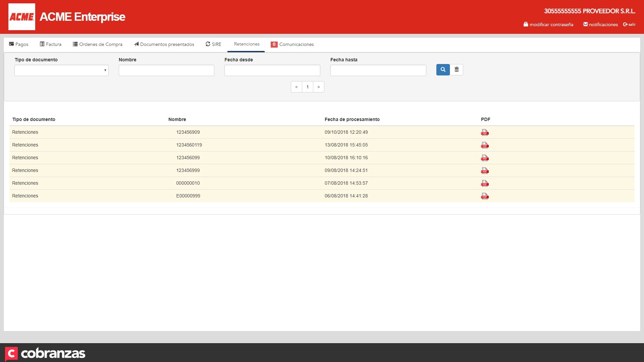
Task: Open the Pagos tab
Action: pyautogui.click(x=19, y=44)
